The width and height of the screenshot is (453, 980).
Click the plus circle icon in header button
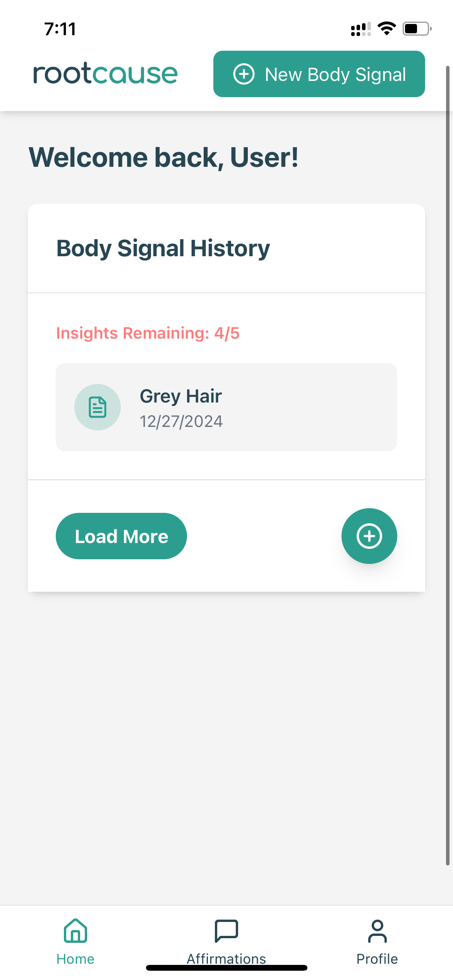point(244,74)
